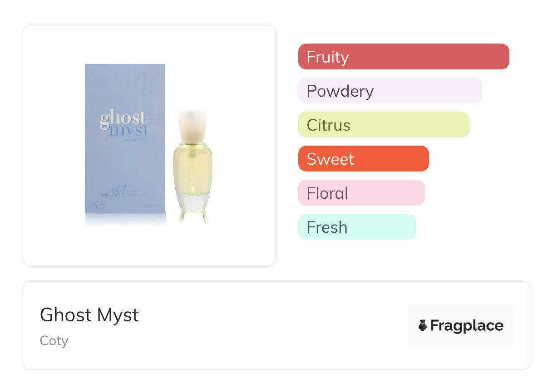Click the Coty brand name under the title

point(54,340)
